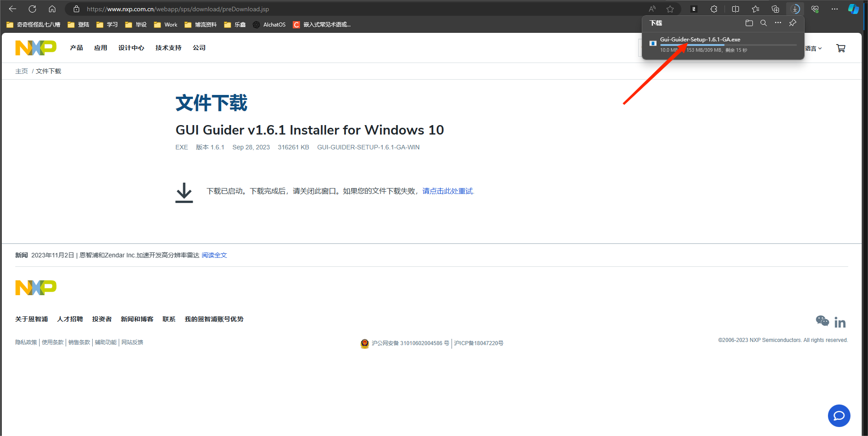Viewport: 868px width, 436px height.
Task: Open the 设计中心 navigation menu
Action: (131, 48)
